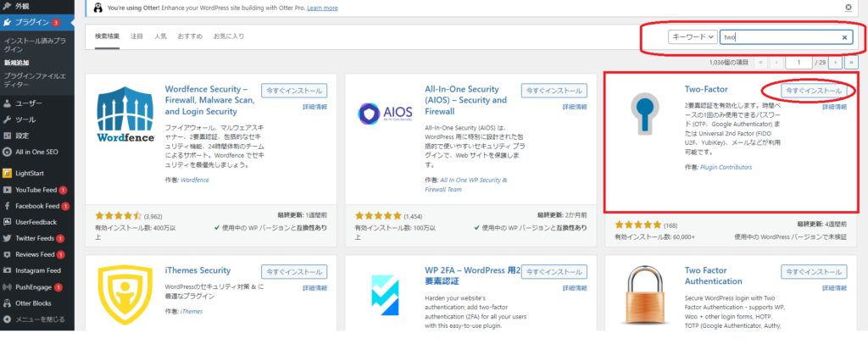Click the YouTube Feed play icon
This screenshot has height=361, width=868.
coord(7,190)
